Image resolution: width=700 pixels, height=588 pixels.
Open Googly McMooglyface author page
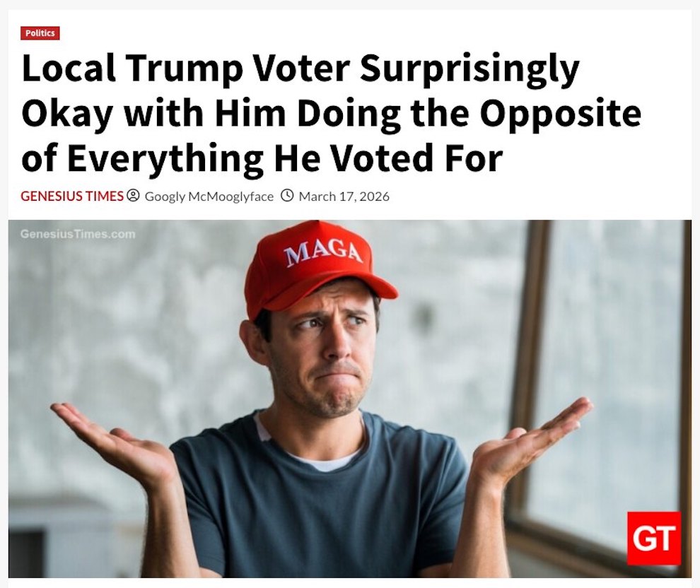pos(209,196)
